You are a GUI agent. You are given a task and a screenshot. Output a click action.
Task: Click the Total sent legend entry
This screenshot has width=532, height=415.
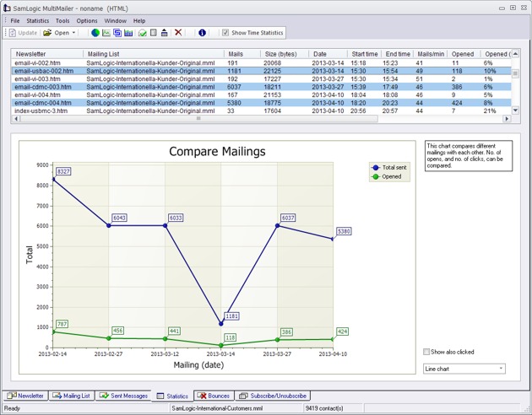click(389, 167)
